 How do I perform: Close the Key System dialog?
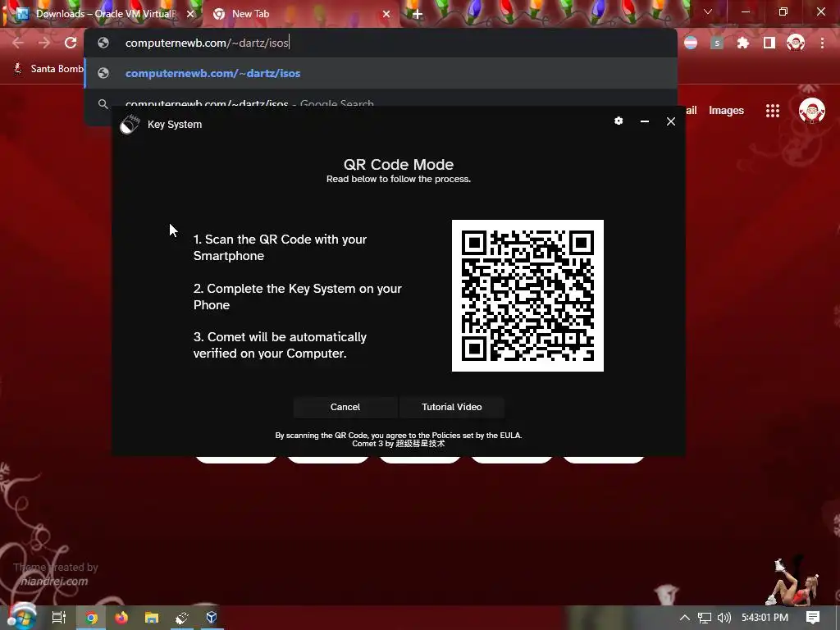(x=671, y=121)
